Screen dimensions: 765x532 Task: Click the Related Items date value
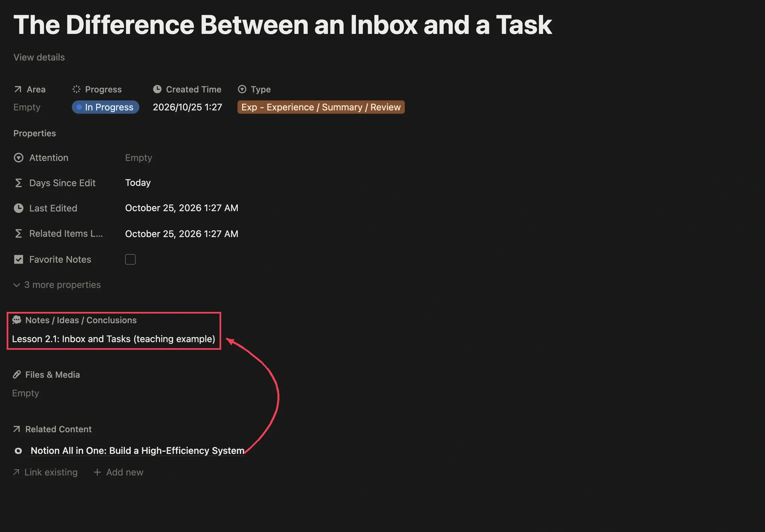[182, 233]
